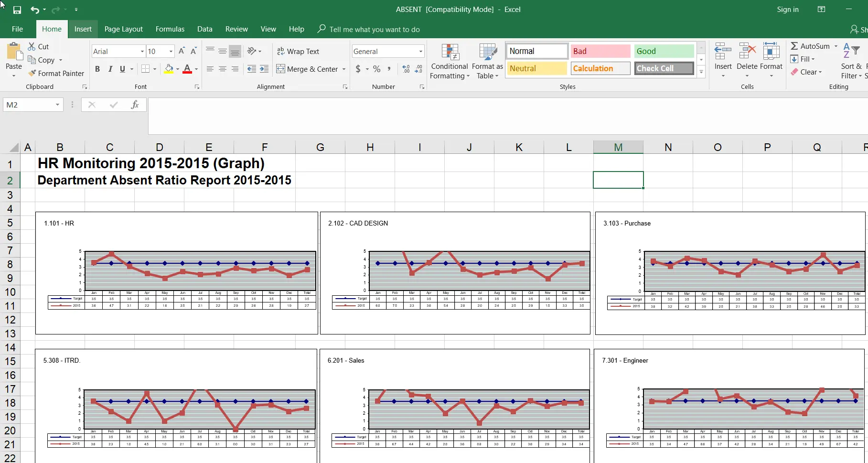This screenshot has width=868, height=463.
Task: Click the Center align icon
Action: [223, 69]
